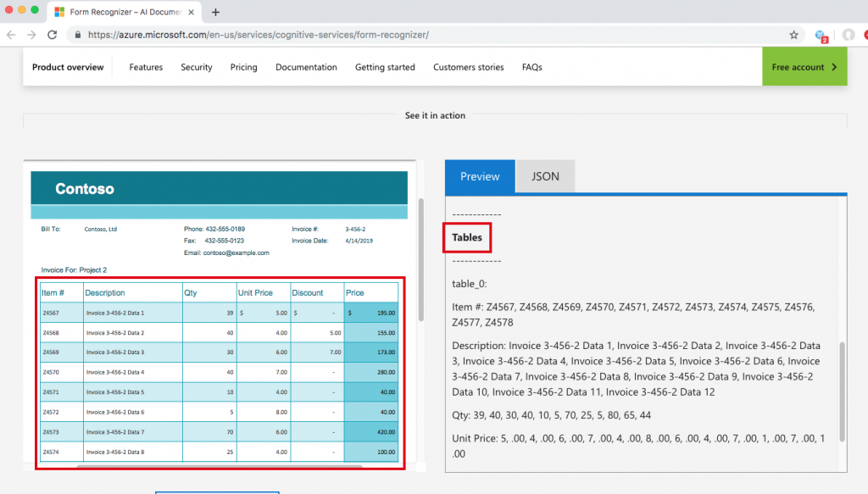The width and height of the screenshot is (868, 494).
Task: Click the invoice document scrollbar
Action: coord(420,259)
